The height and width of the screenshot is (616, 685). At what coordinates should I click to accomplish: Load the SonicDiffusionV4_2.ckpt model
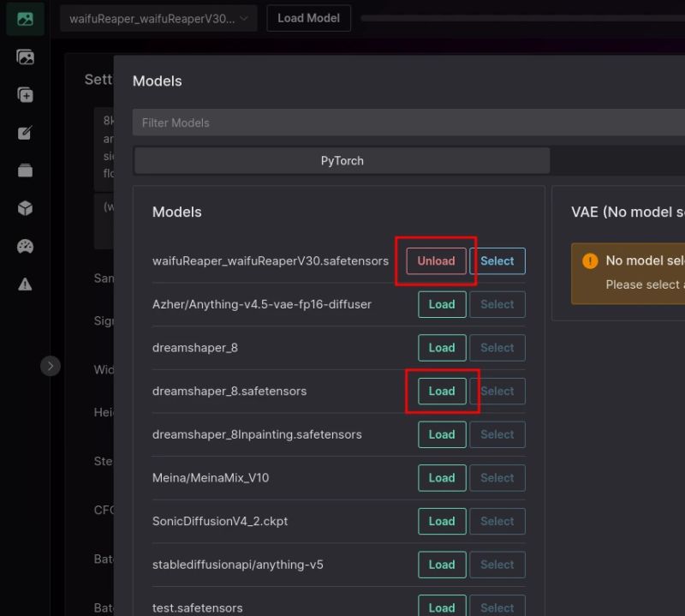point(442,521)
